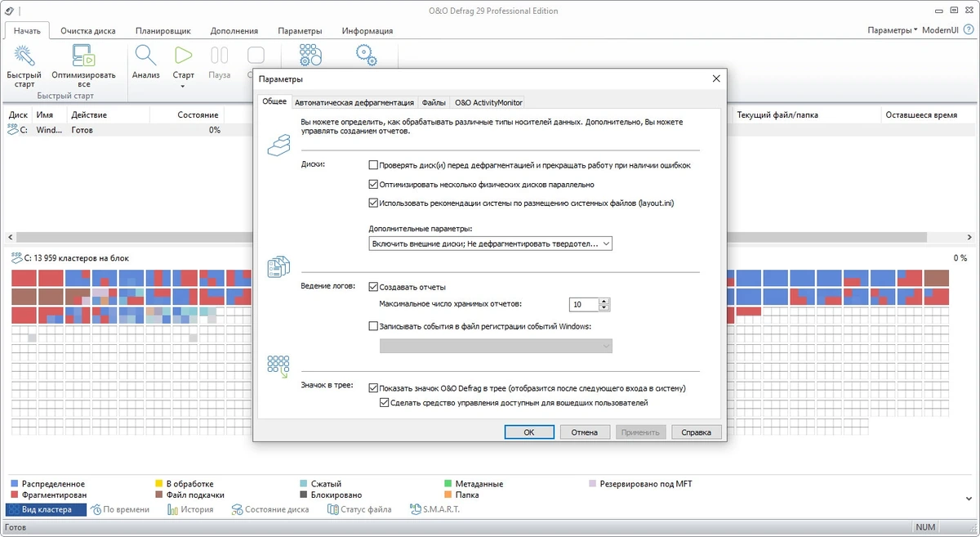Viewport: 980px width, 537px height.
Task: Switch to the Вид кластера view
Action: click(46, 509)
